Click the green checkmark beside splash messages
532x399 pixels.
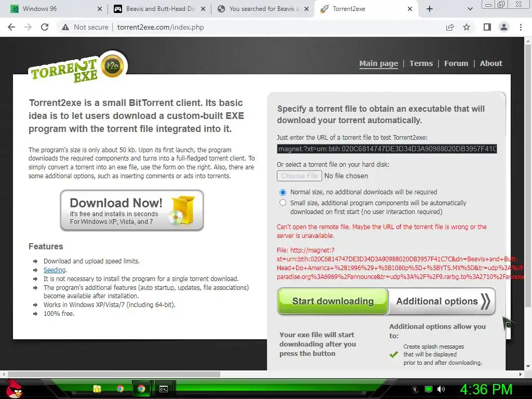click(394, 354)
